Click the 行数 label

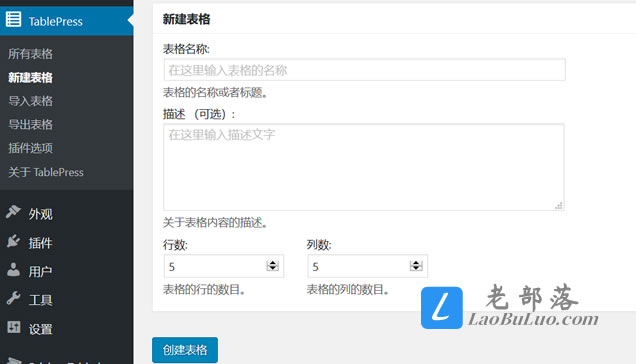pos(175,245)
